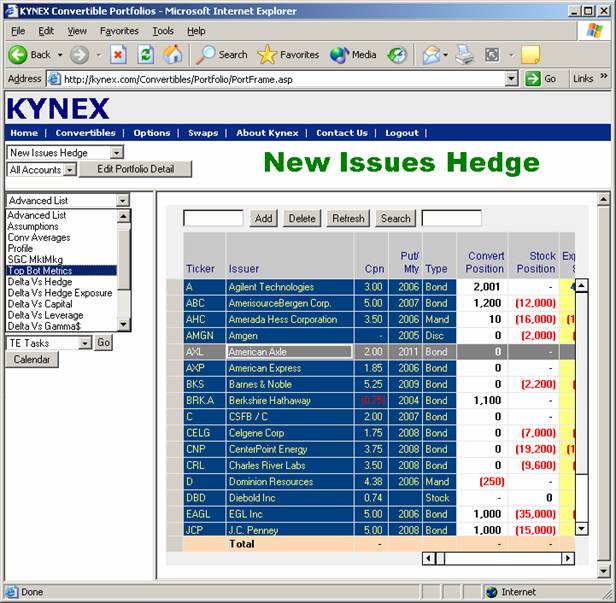Screen dimensions: 616x603
Task: Click the Go button beside TE Tasks
Action: pos(103,343)
